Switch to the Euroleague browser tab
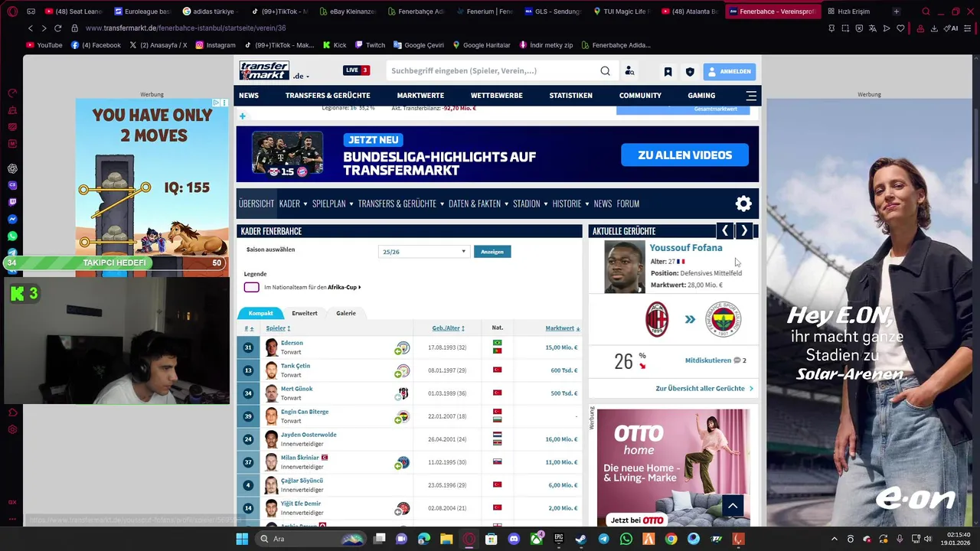The width and height of the screenshot is (980, 551). [142, 11]
